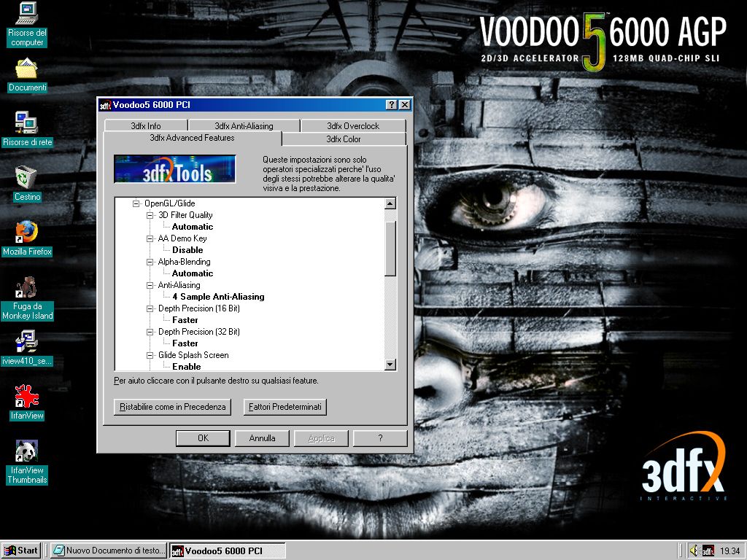
Task: Click the scrollbar down arrow in tree list
Action: pyautogui.click(x=390, y=365)
